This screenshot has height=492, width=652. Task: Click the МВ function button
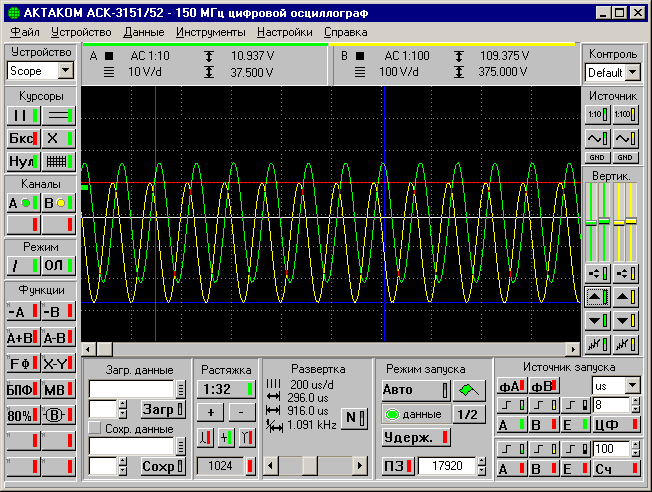(59, 390)
